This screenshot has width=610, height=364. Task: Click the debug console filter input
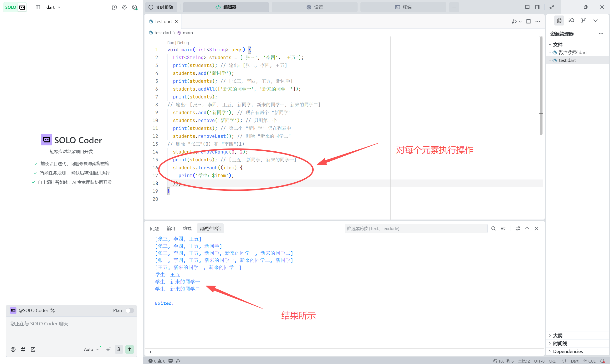416,228
